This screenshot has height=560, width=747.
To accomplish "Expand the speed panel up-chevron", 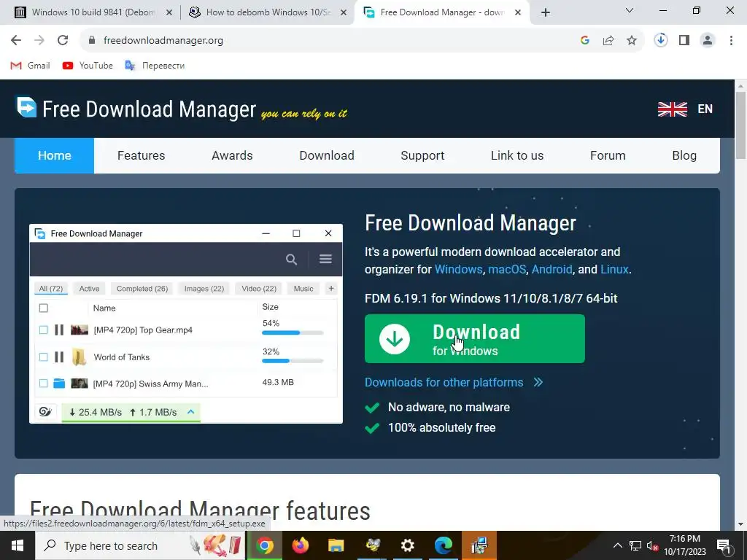I will click(190, 412).
